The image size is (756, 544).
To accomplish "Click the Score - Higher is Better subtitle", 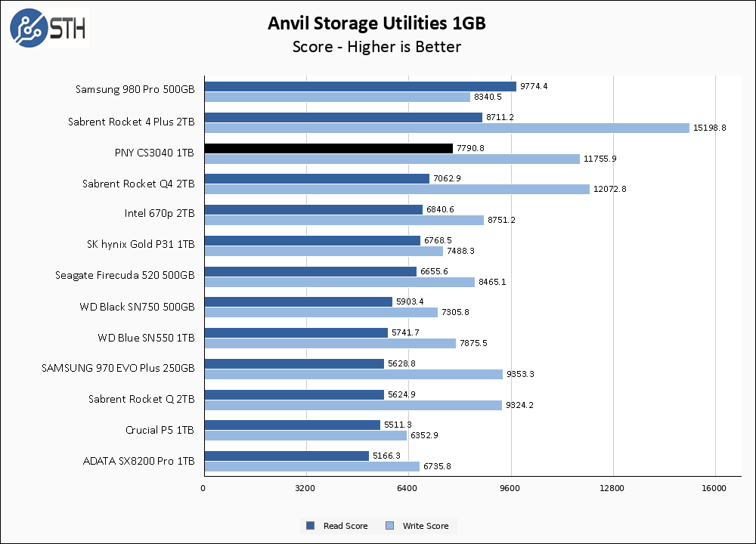I will (x=376, y=47).
